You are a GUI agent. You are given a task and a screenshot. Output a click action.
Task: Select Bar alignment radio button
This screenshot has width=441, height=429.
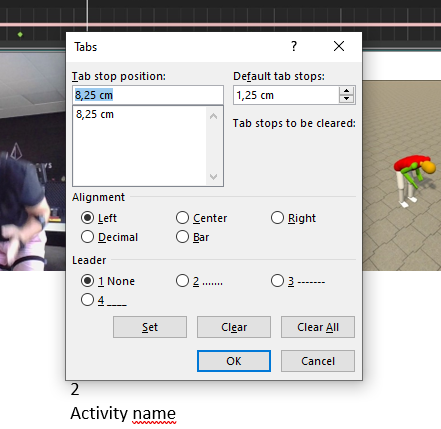pos(182,237)
